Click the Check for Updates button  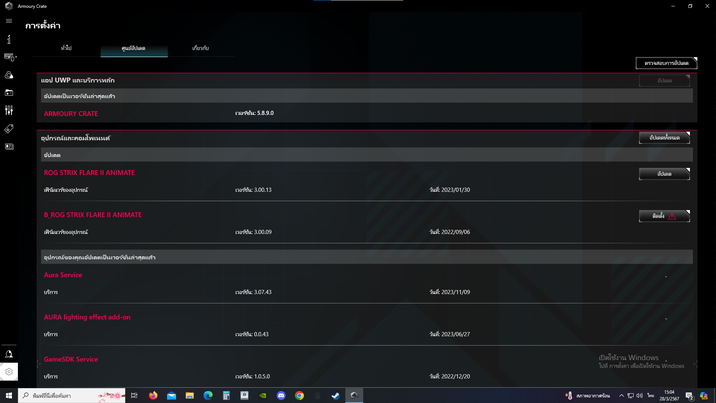666,63
